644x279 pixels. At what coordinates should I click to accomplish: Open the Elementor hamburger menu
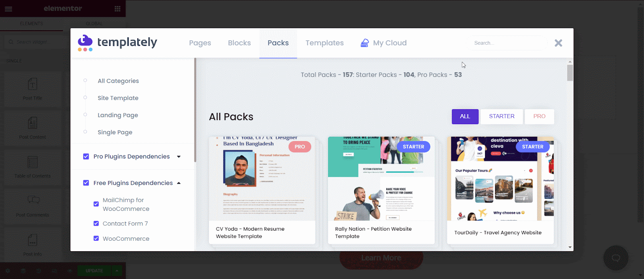[8, 8]
